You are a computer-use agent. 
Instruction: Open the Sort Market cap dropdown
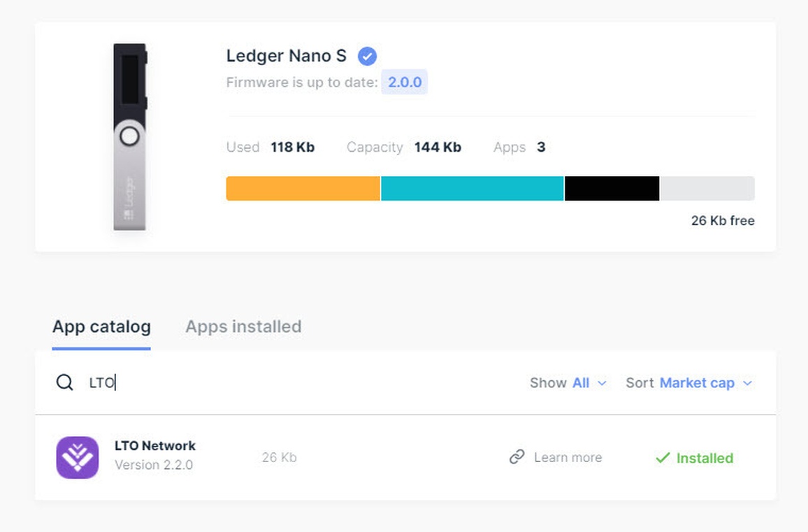[x=689, y=383]
